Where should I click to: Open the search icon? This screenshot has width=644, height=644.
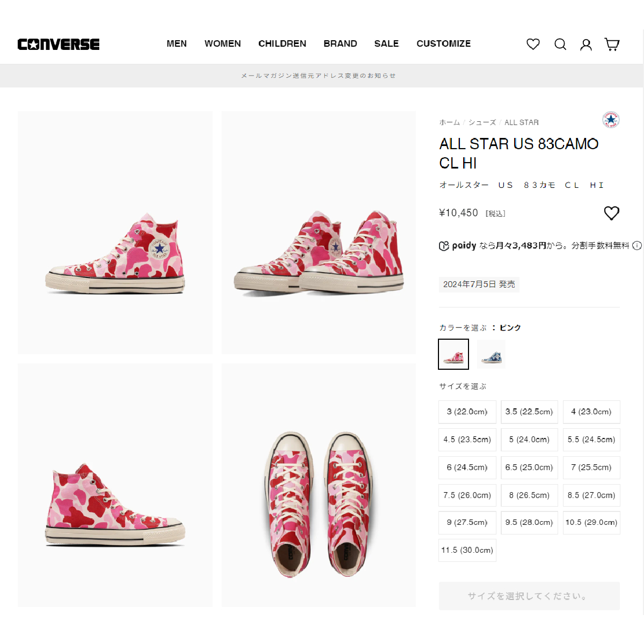pos(560,45)
